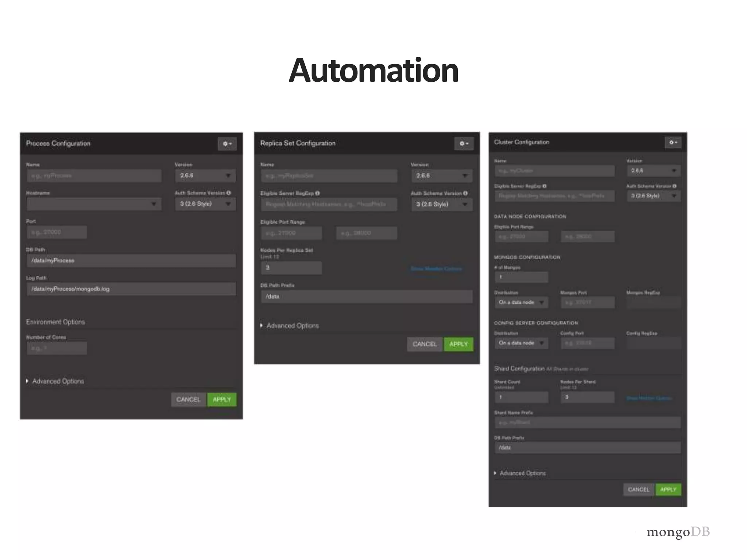Click Apply in Cluster Configuration

(x=668, y=490)
